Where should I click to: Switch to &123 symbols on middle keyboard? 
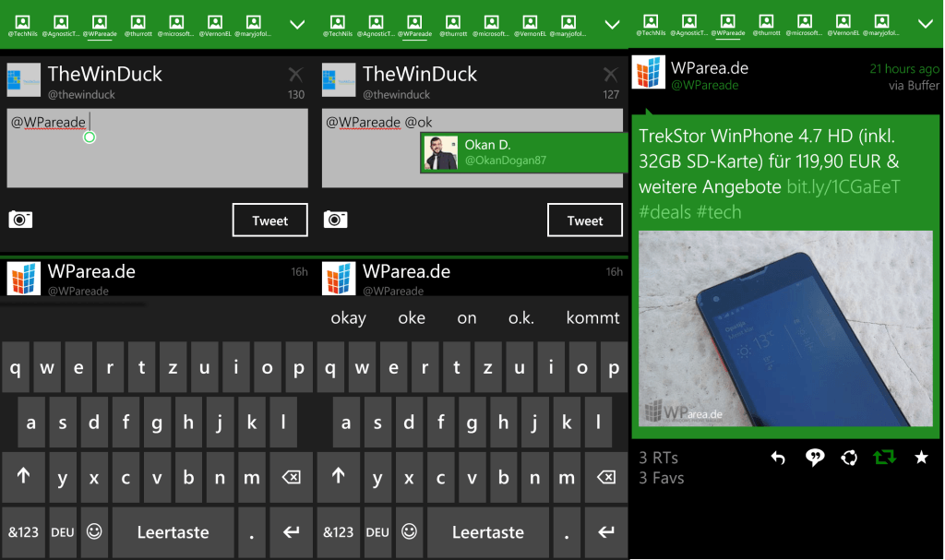[339, 531]
